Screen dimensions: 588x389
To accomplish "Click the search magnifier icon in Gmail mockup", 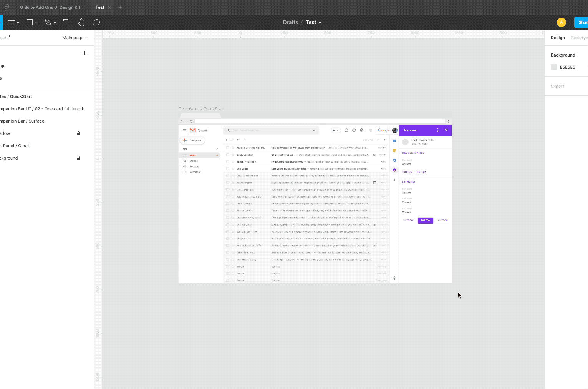I will coord(228,130).
